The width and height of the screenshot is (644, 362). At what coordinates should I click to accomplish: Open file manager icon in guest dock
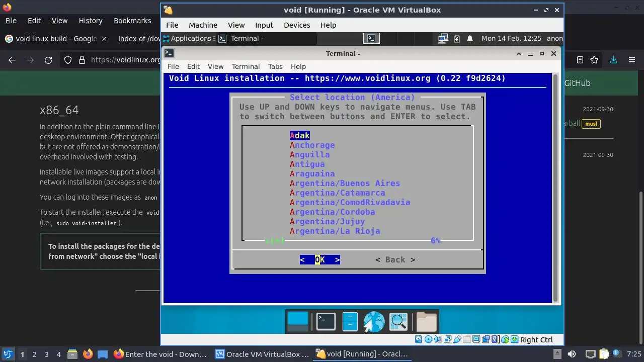350,322
